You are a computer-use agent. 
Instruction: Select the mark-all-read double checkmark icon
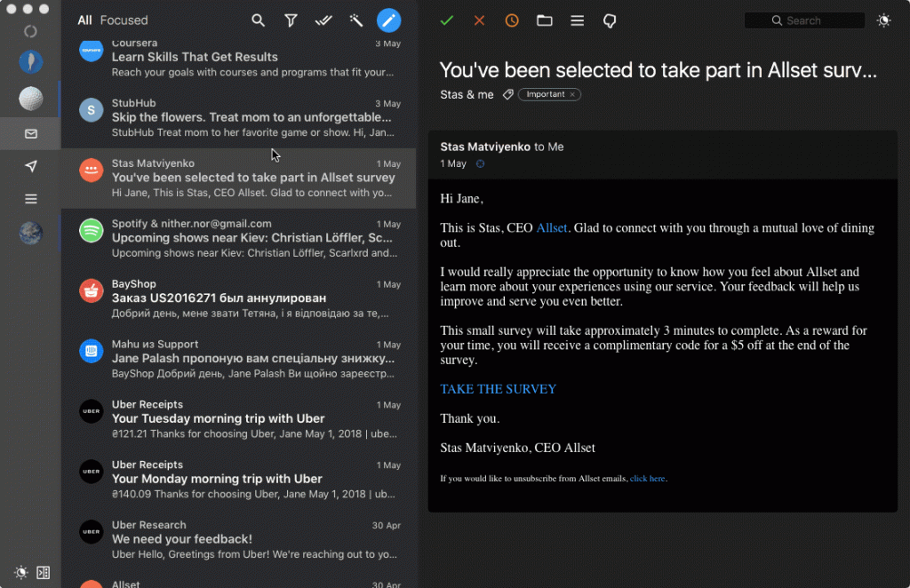(323, 20)
